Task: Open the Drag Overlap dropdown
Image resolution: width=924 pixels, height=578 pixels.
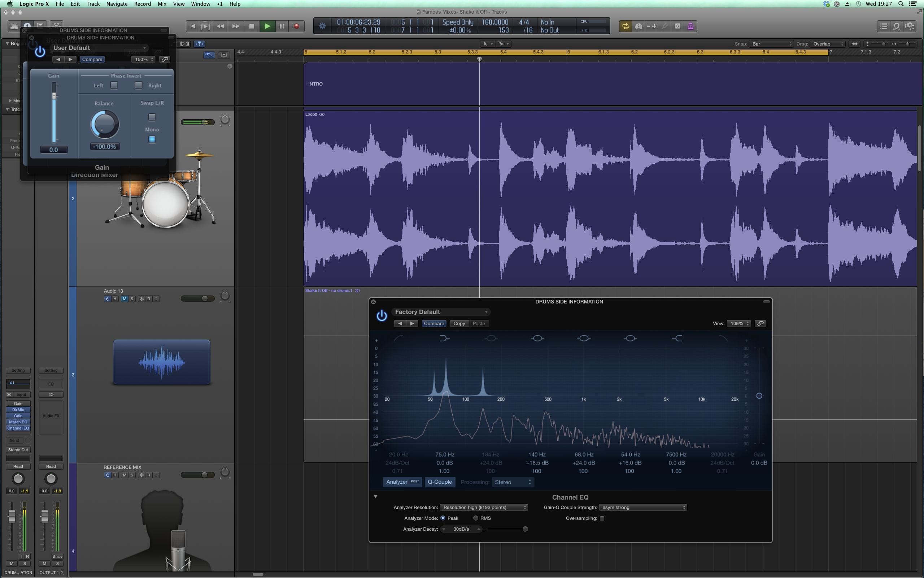Action: (828, 44)
